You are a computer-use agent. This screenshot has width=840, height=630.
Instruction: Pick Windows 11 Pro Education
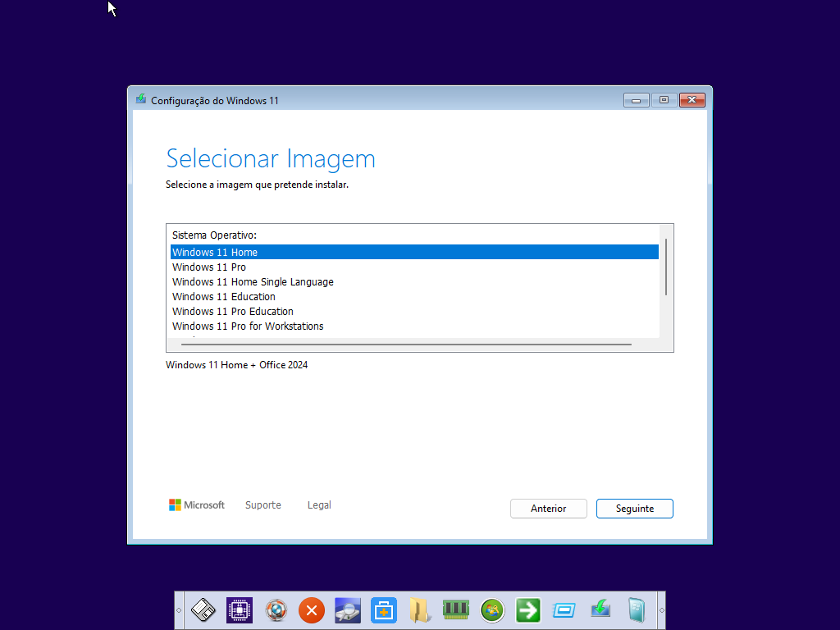coord(414,311)
